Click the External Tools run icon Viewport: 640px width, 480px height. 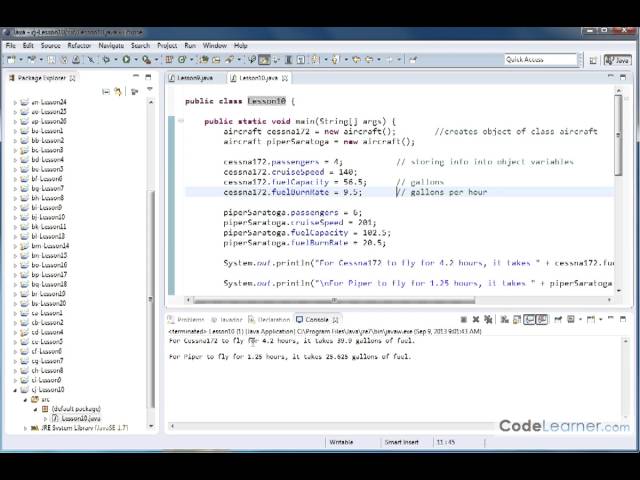click(146, 60)
